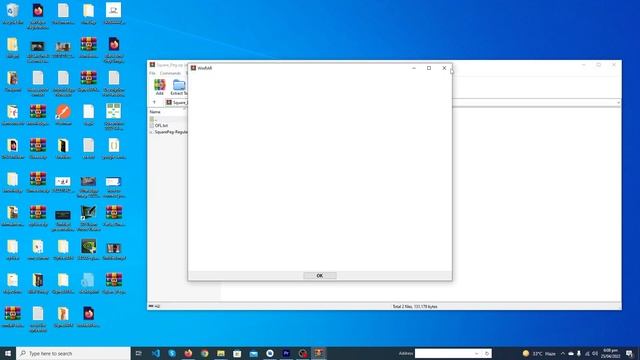Open the File menu in WinRAR
Screen dimensions: 640x360
click(x=152, y=73)
